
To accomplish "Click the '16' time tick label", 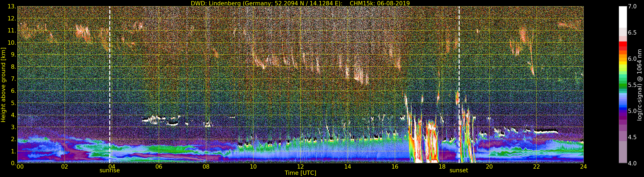I will point(395,167).
